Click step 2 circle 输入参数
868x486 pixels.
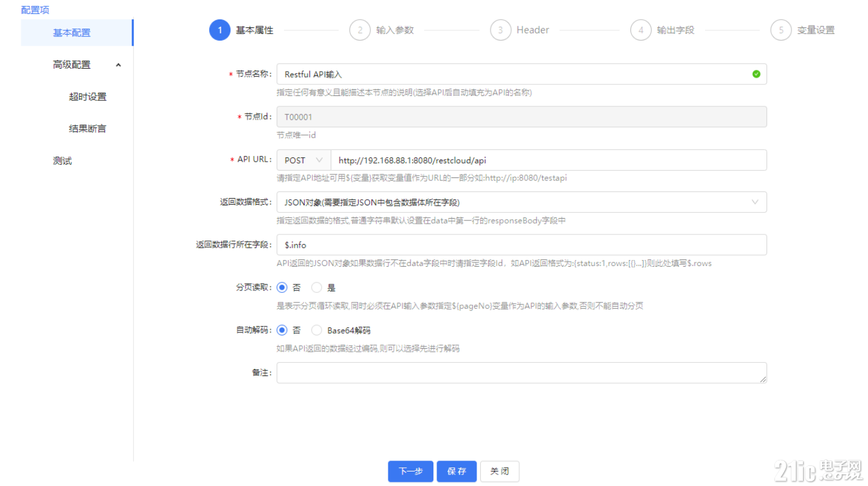tap(360, 30)
